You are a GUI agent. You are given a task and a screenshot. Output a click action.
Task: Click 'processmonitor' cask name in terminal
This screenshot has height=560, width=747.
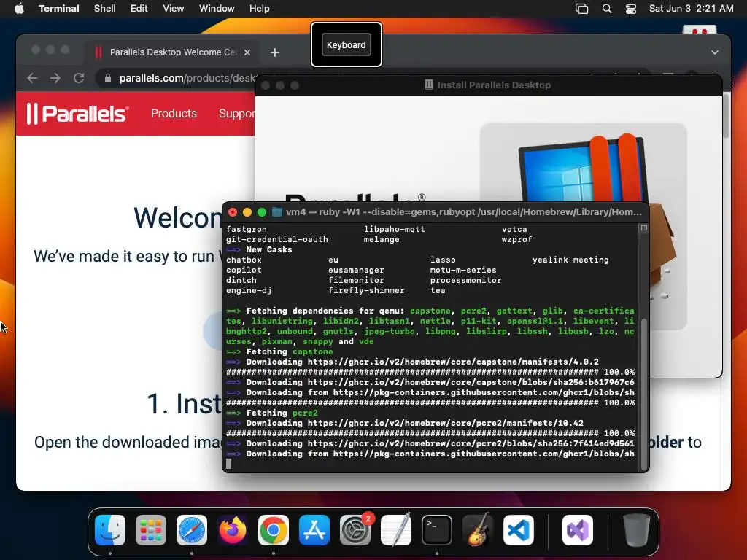465,281
